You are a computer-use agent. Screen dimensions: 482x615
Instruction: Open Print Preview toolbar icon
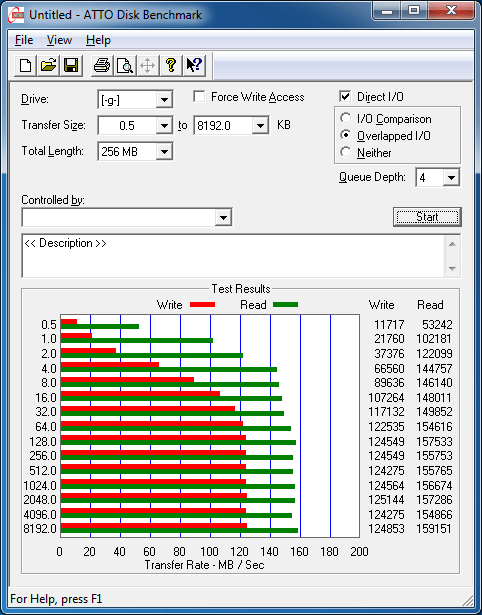(x=125, y=65)
